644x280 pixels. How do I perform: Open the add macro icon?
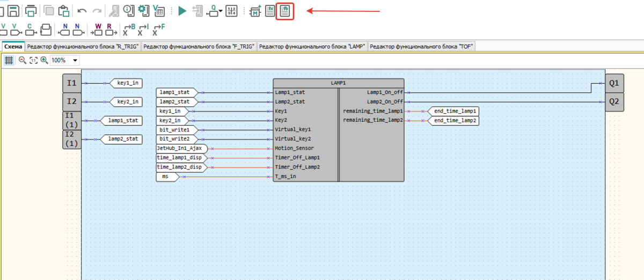coord(255,11)
